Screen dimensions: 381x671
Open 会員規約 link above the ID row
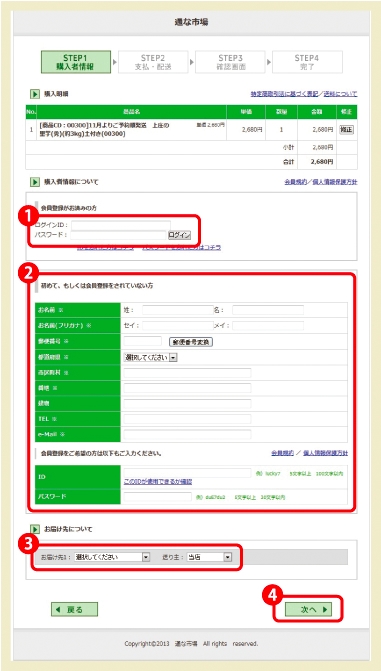pyautogui.click(x=283, y=453)
